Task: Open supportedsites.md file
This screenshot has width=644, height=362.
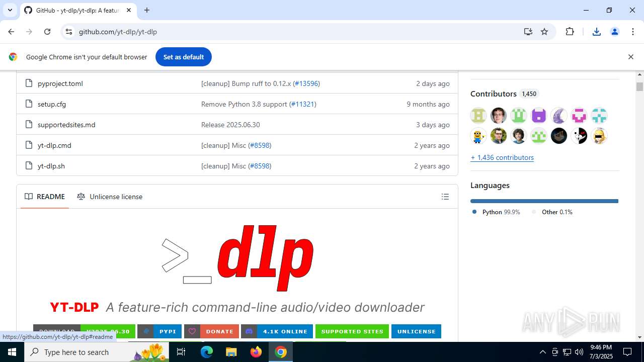Action: coord(66,125)
